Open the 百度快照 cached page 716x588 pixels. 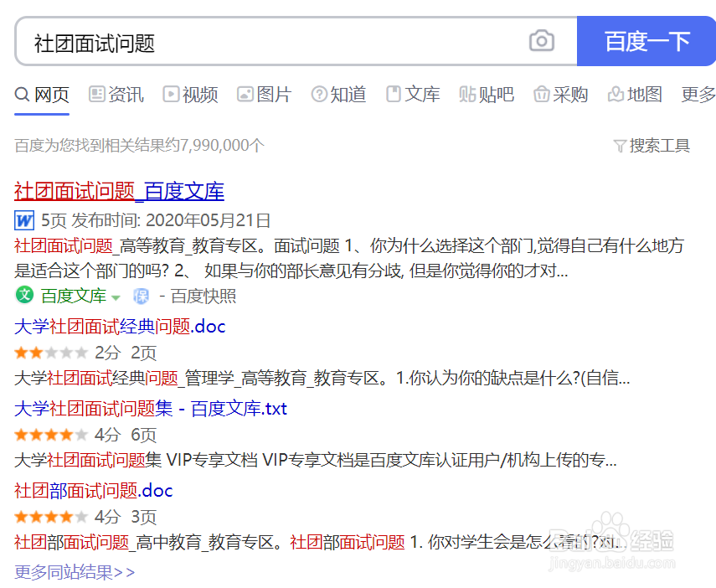(203, 296)
